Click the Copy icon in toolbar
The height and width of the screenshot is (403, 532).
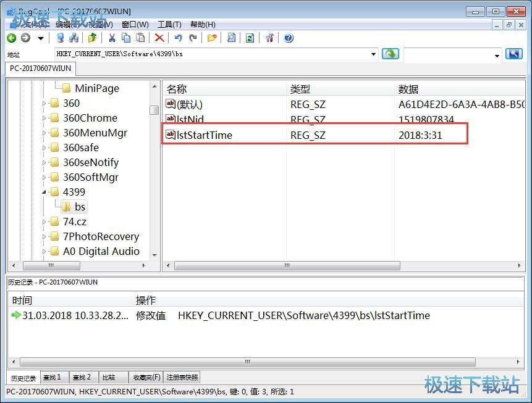click(x=126, y=38)
